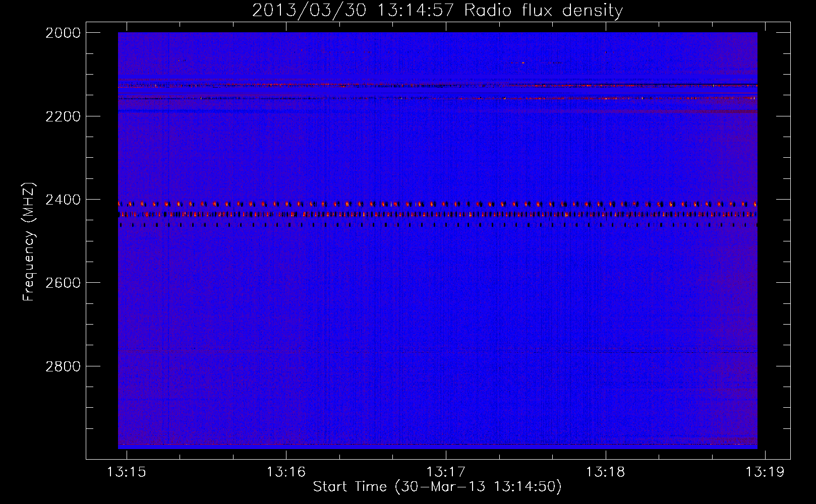Image resolution: width=816 pixels, height=504 pixels.
Task: Click the 2800 frequency tick label
Action: pos(63,366)
